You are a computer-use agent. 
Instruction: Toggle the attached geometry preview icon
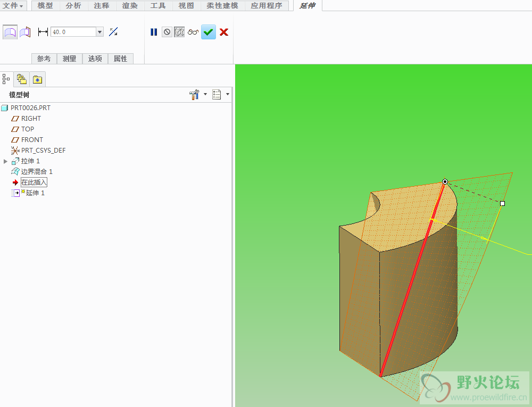179,32
